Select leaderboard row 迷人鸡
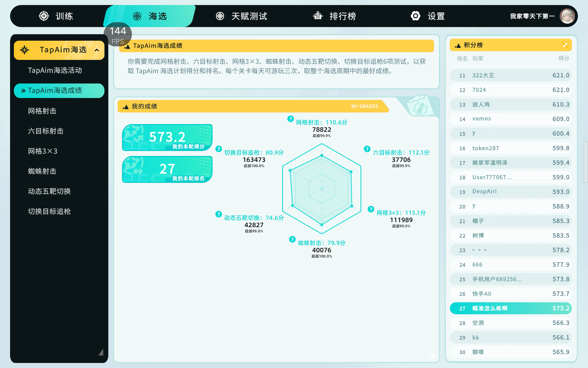This screenshot has width=588, height=368. (x=511, y=104)
